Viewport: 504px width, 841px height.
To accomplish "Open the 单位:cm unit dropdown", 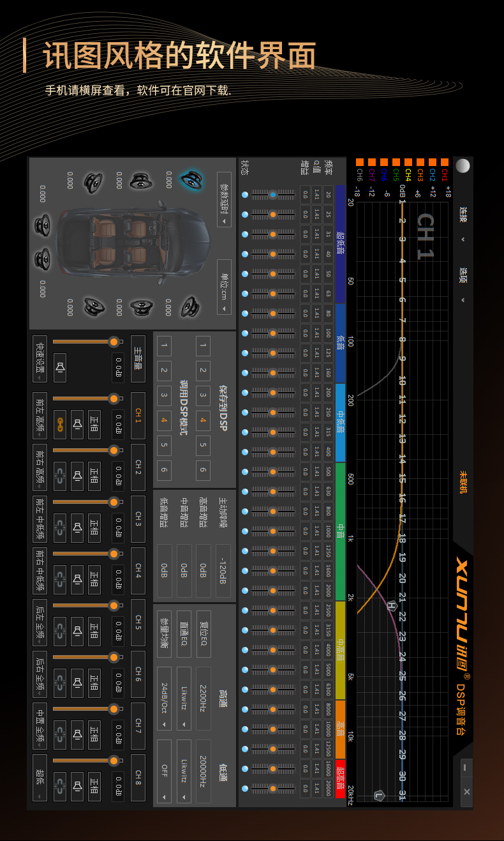I will click(224, 287).
